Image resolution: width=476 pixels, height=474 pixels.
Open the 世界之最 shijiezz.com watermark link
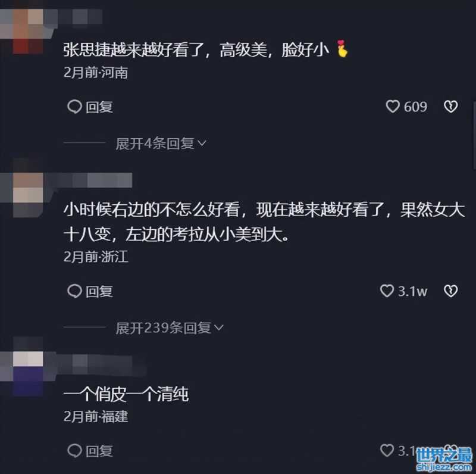tap(444, 459)
